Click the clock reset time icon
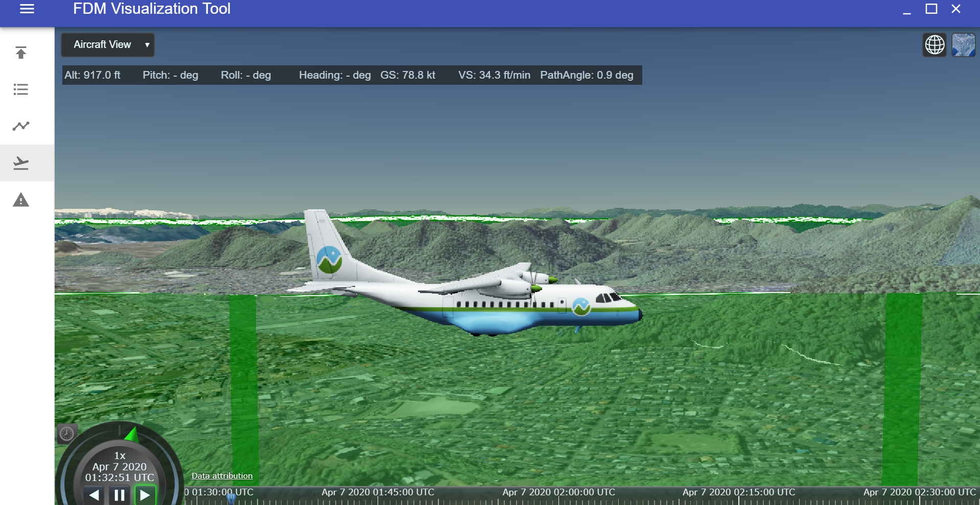The image size is (980, 505). [x=67, y=434]
